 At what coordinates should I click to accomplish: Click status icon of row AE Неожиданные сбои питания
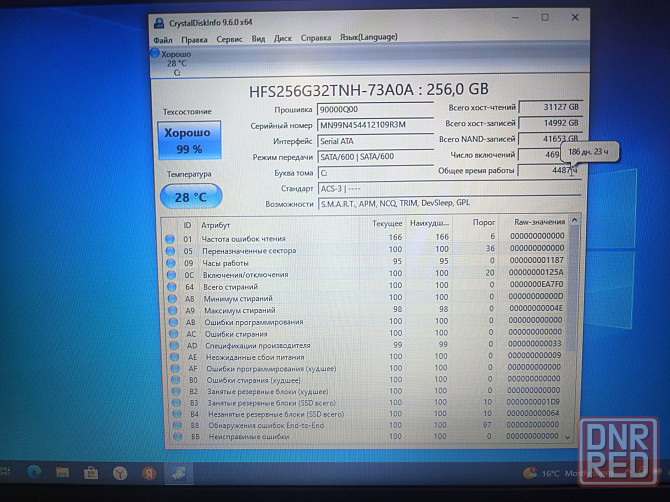[x=174, y=357]
